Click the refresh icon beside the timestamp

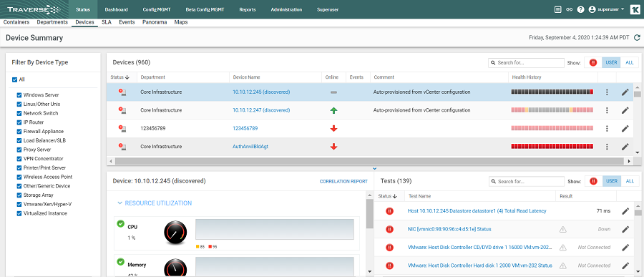[x=637, y=38]
